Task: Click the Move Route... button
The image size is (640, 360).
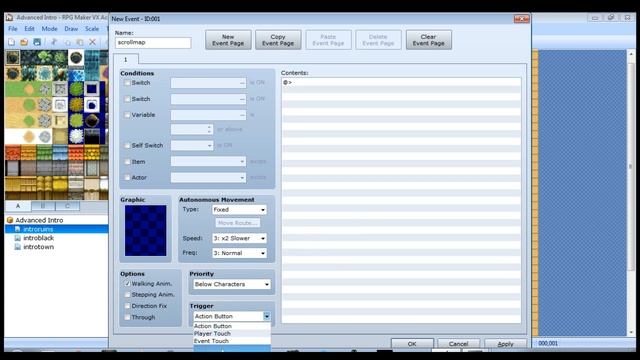Action: 238,223
